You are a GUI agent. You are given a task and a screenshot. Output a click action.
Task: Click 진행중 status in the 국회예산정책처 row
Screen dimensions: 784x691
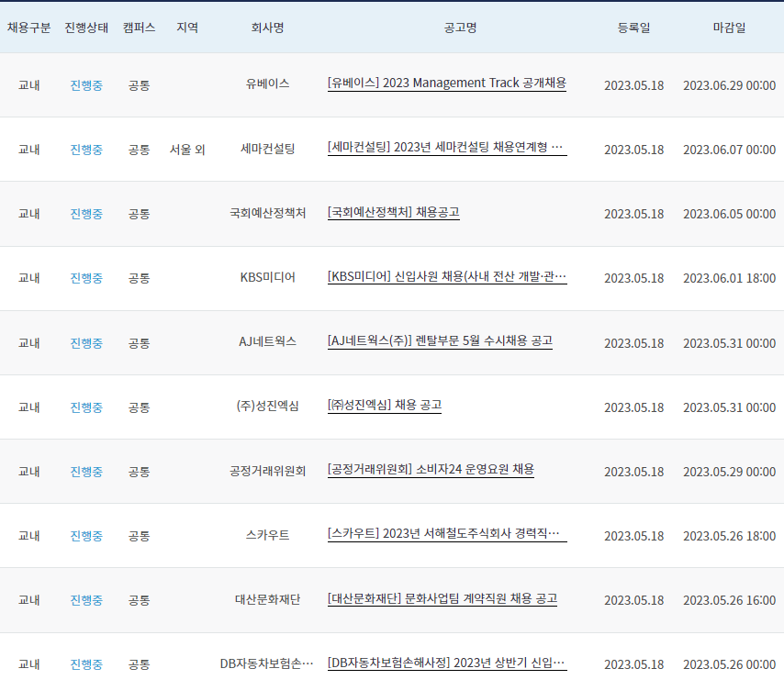point(86,214)
